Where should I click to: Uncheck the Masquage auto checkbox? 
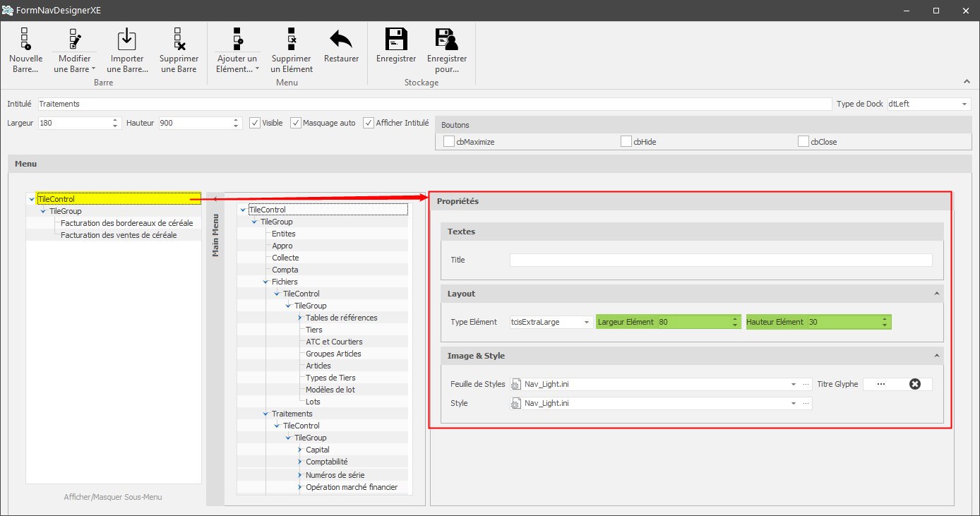296,123
